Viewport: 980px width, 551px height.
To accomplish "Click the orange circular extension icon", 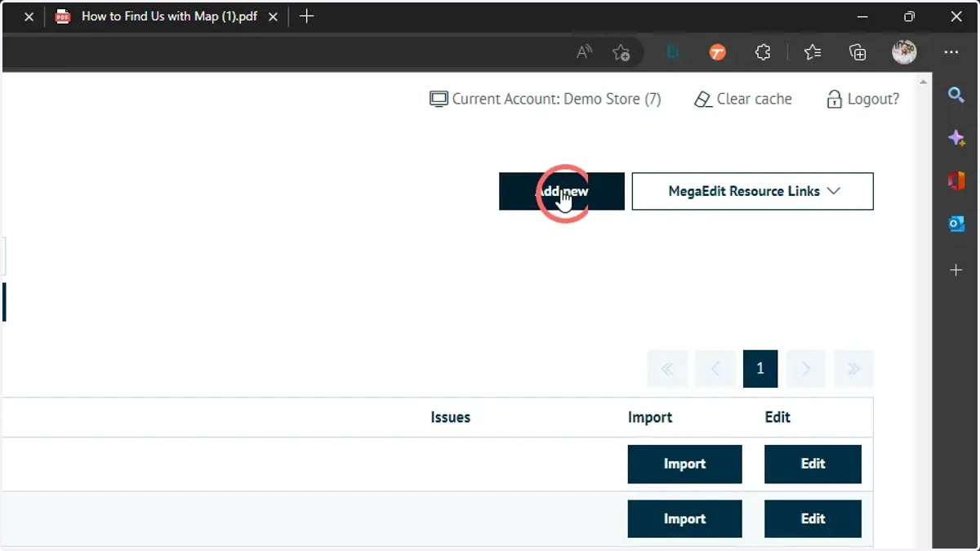I will coord(717,52).
